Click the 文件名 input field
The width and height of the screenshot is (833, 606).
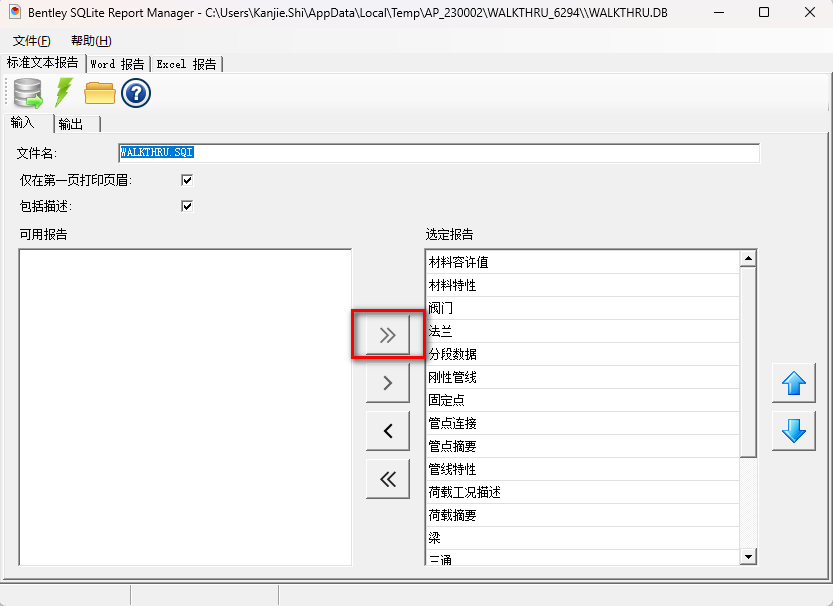(x=439, y=153)
